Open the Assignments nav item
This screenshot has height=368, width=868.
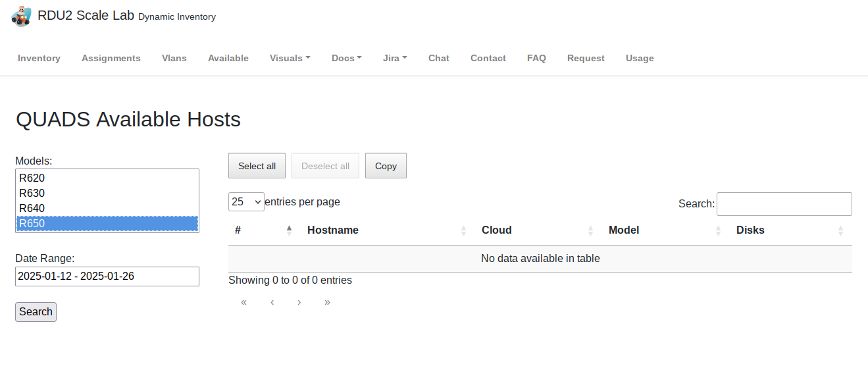pos(111,58)
